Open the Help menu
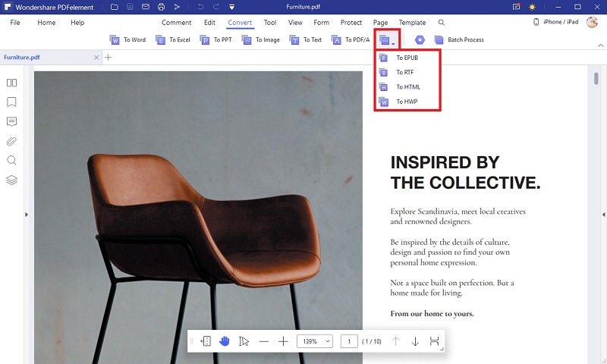Image resolution: width=607 pixels, height=364 pixels. [x=77, y=23]
